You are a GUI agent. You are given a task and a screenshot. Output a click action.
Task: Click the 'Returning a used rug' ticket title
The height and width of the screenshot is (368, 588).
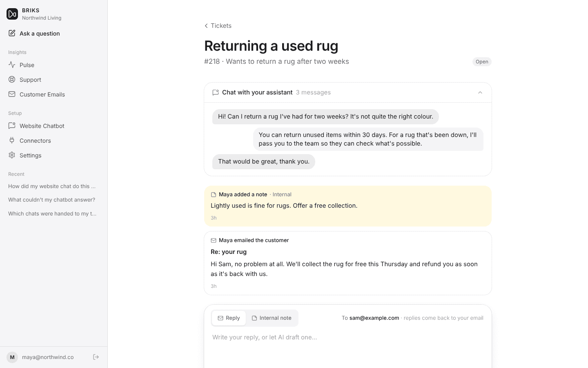coord(271,46)
